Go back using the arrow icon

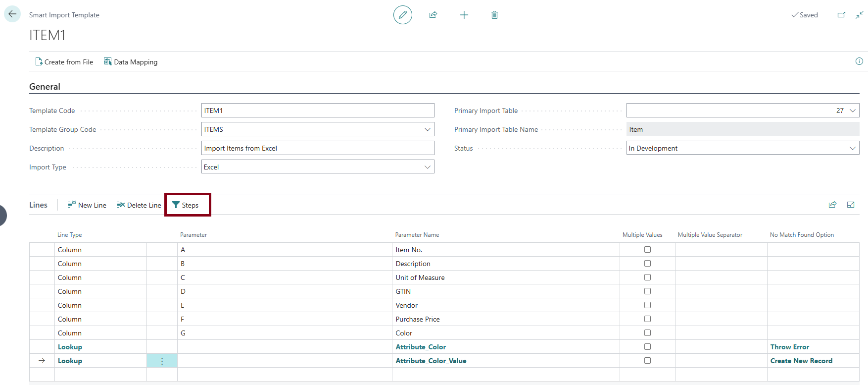tap(12, 14)
